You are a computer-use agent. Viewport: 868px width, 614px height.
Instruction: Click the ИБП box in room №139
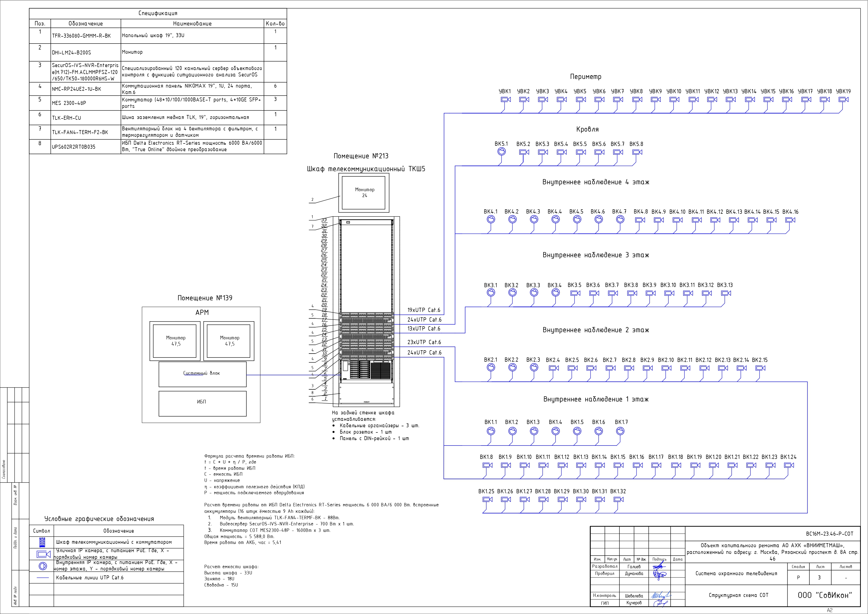point(202,403)
